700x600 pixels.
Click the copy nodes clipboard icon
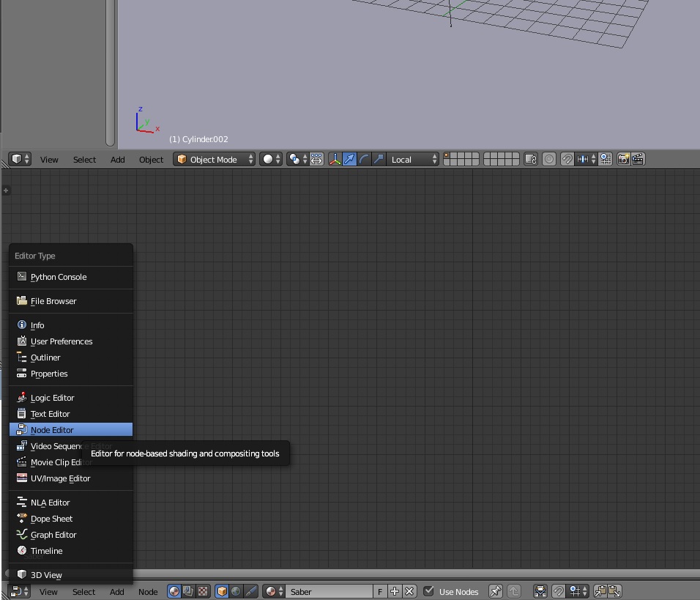[600, 591]
